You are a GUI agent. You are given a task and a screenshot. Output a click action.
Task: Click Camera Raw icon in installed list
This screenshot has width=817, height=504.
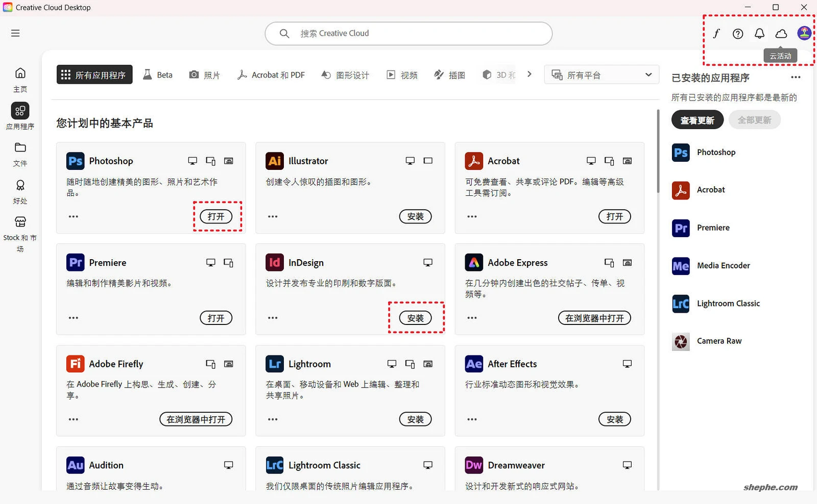tap(681, 341)
